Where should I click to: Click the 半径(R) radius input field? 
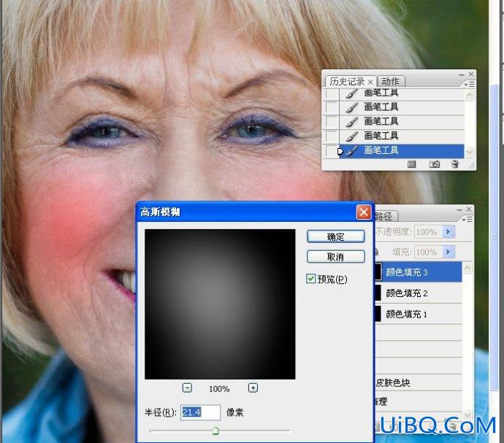[200, 412]
